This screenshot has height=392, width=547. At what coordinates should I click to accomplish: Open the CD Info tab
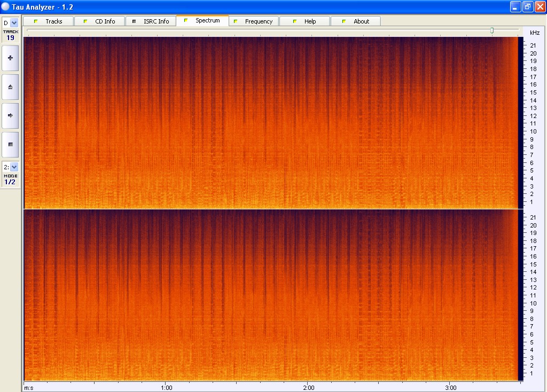click(x=105, y=21)
